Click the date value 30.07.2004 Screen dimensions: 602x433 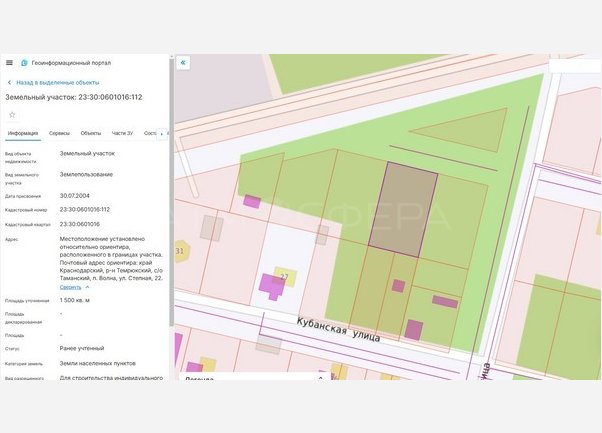tap(74, 196)
